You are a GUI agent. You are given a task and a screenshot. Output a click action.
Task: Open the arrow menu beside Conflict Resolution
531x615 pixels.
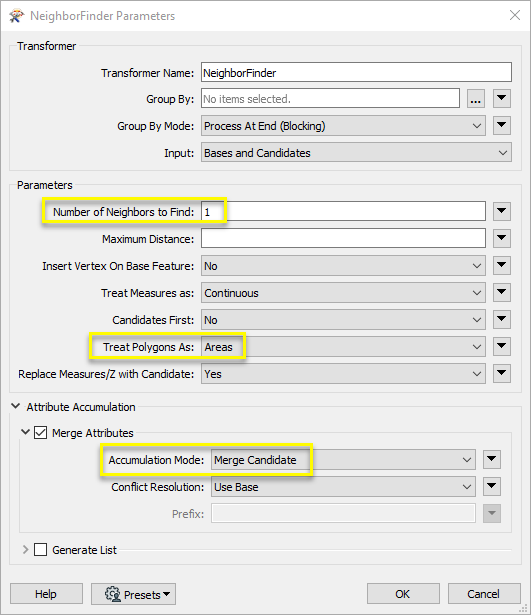492,486
